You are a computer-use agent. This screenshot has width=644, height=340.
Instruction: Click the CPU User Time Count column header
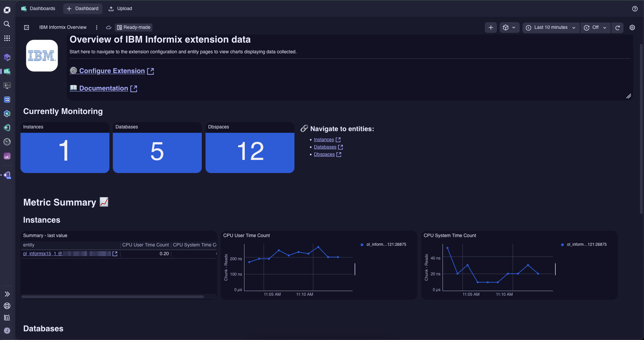click(x=145, y=245)
